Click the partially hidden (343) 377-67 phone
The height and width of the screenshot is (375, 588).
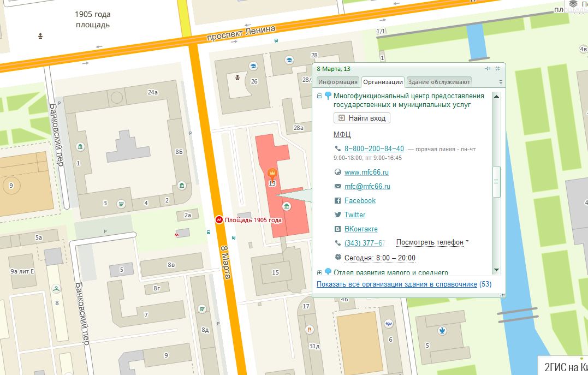coord(365,243)
